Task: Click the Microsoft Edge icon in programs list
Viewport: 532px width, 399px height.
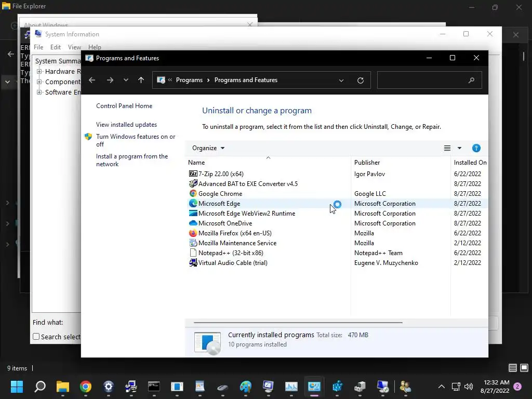Action: tap(193, 203)
